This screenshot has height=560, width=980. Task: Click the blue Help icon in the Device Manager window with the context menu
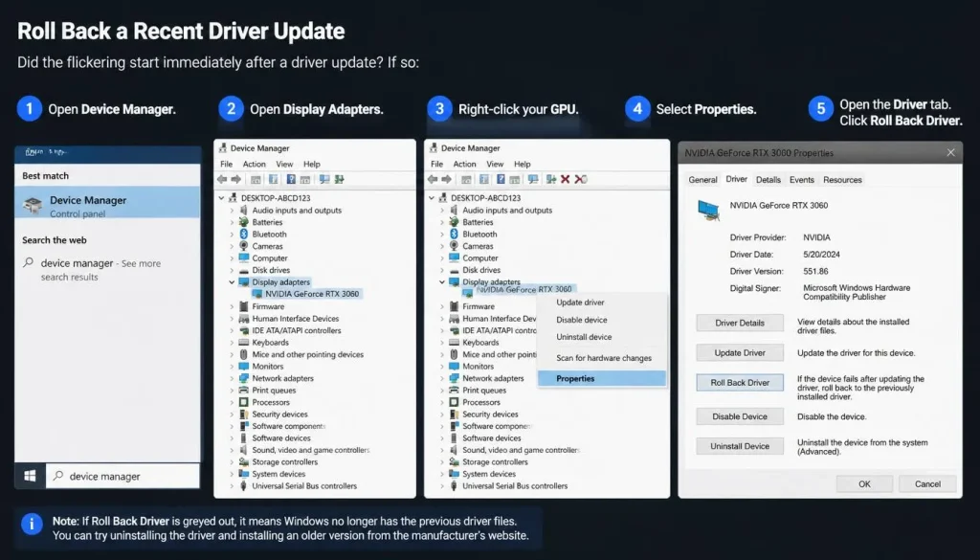pyautogui.click(x=501, y=179)
